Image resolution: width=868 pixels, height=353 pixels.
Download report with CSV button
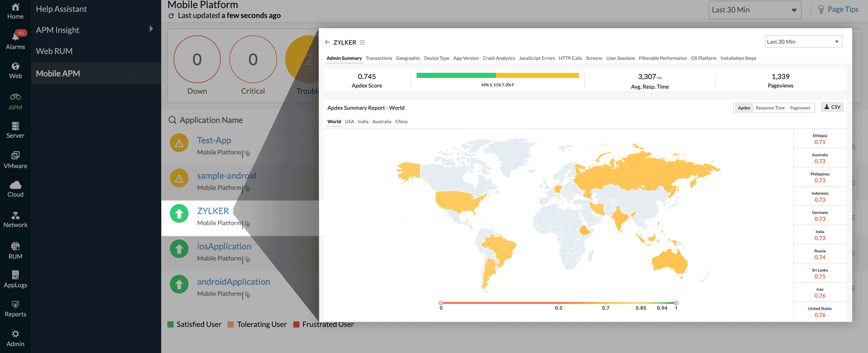coord(832,107)
